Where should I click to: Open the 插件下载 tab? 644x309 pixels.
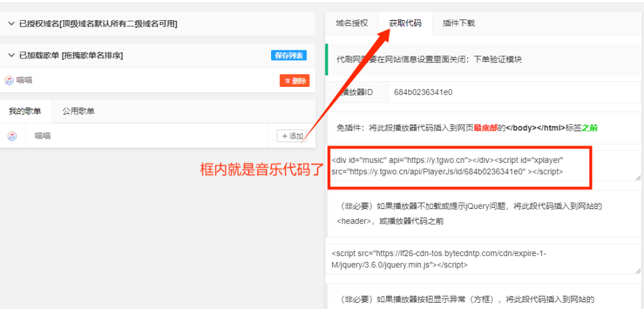(x=458, y=23)
